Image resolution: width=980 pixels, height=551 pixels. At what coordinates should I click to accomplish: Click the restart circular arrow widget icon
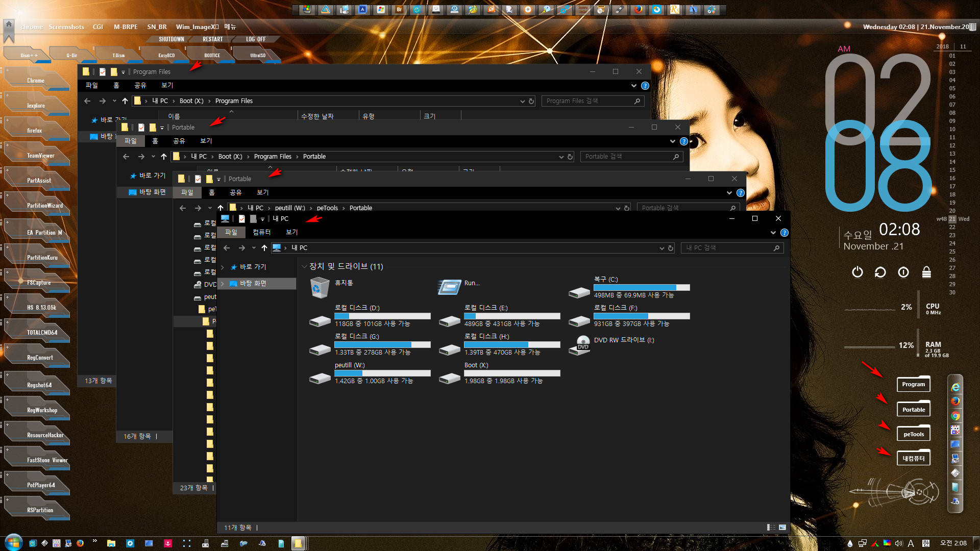click(x=880, y=272)
